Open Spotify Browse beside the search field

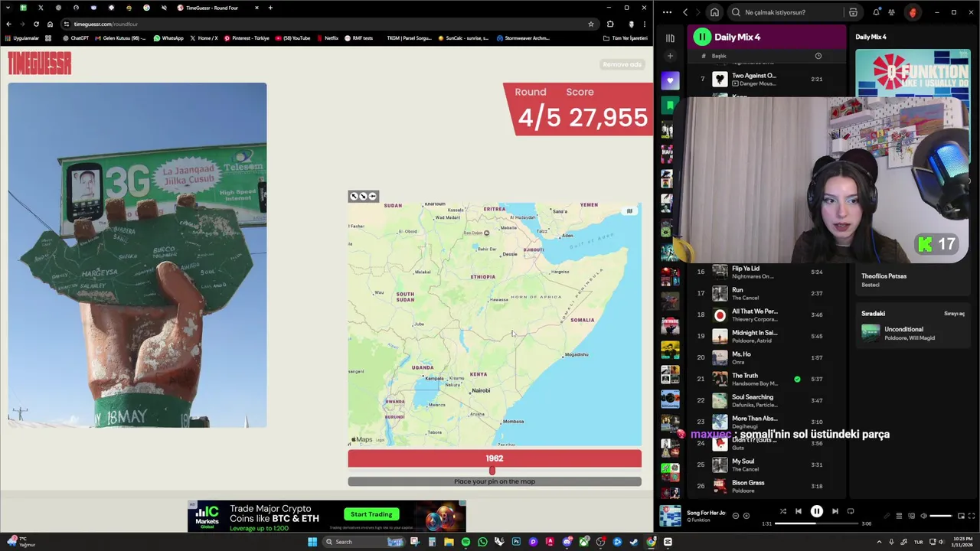[853, 12]
